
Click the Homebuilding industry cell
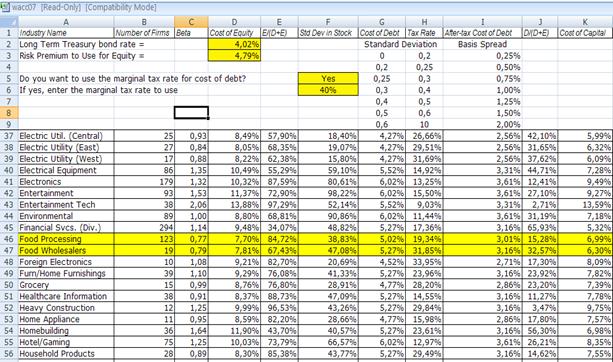(x=66, y=331)
